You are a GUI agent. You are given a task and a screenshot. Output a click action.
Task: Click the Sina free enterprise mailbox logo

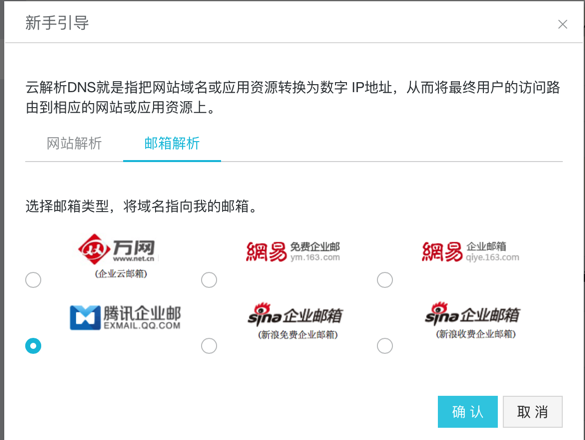click(295, 321)
